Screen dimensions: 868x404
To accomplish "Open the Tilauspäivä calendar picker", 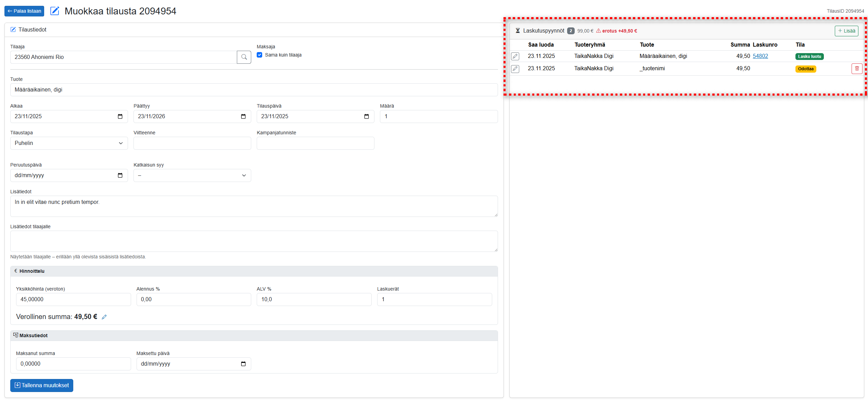I will (x=367, y=117).
